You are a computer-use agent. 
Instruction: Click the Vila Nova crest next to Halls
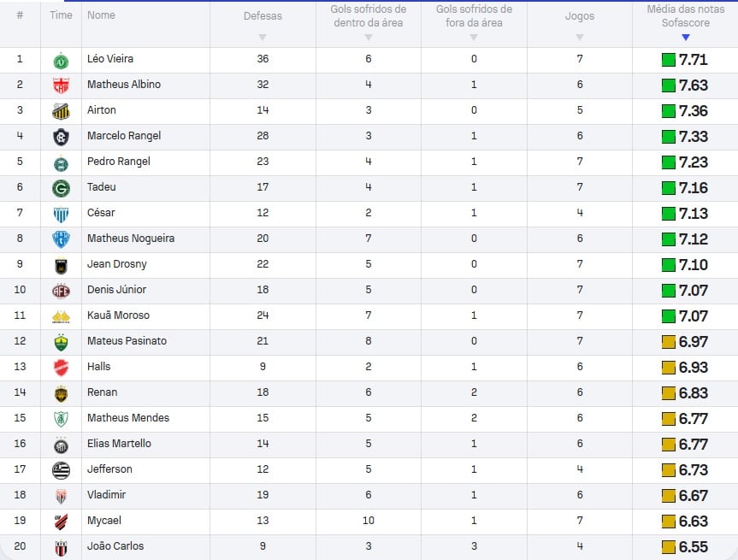[61, 368]
